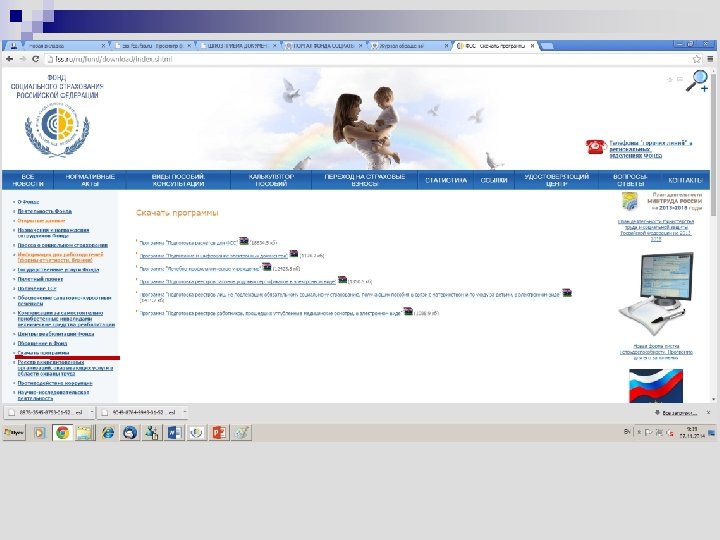Open 'Переход на страховые взносы' menu item
Screen dimensions: 720x540
point(365,180)
